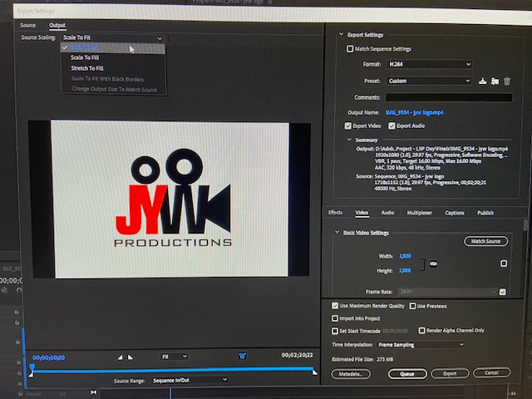Click the Estimated File Size 273 MB text
This screenshot has height=399, width=532.
pos(362,359)
